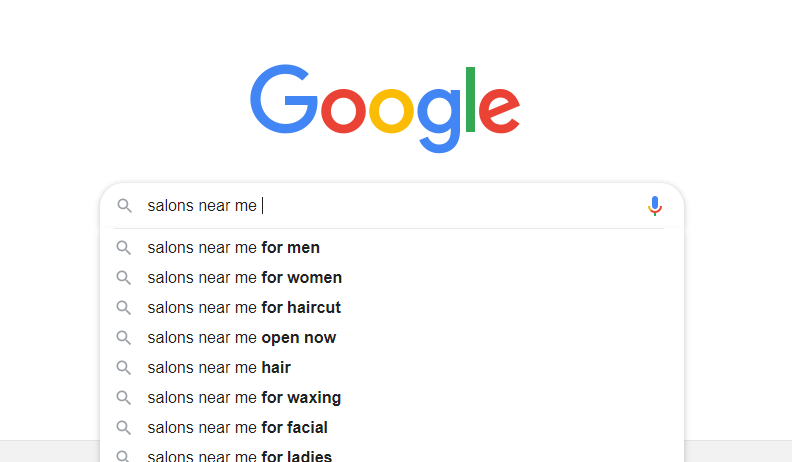Select "salons near me for waxing" suggestion
Image resolution: width=792 pixels, height=462 pixels.
244,398
